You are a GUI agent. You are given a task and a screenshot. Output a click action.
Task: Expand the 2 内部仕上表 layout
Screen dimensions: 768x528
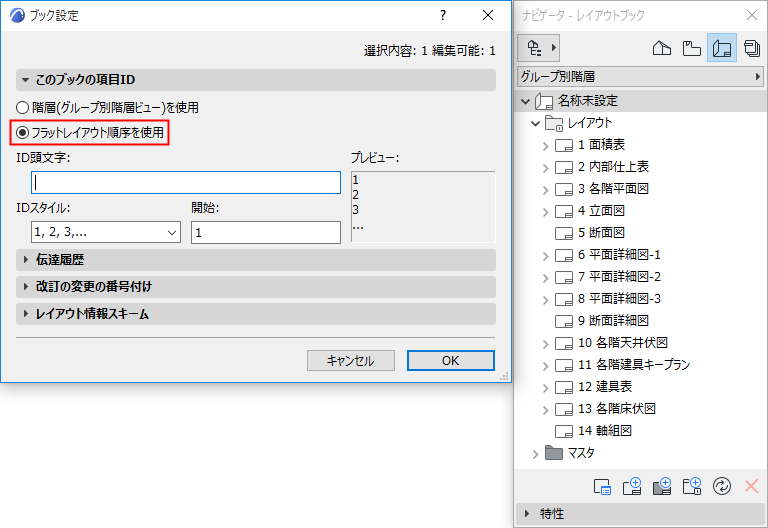tap(546, 168)
